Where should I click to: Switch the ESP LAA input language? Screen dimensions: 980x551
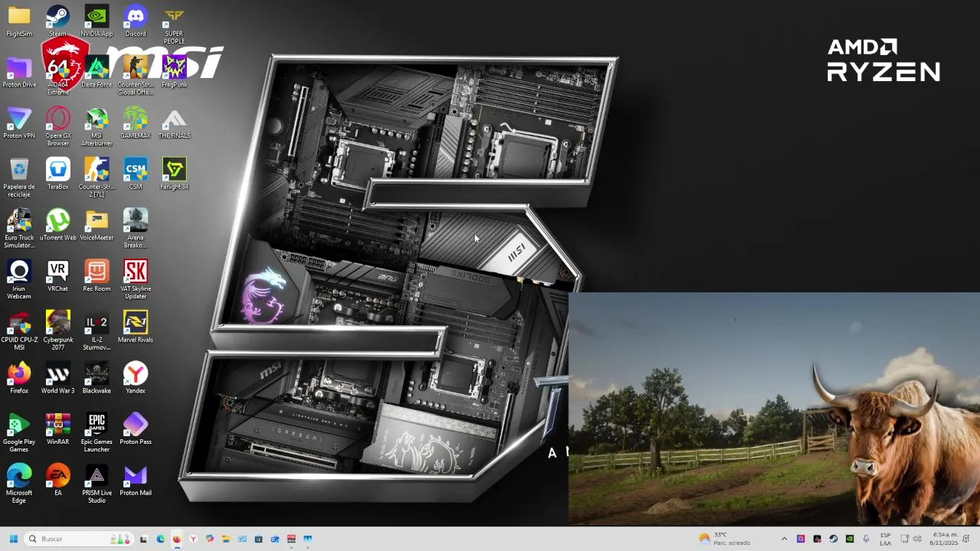point(885,539)
